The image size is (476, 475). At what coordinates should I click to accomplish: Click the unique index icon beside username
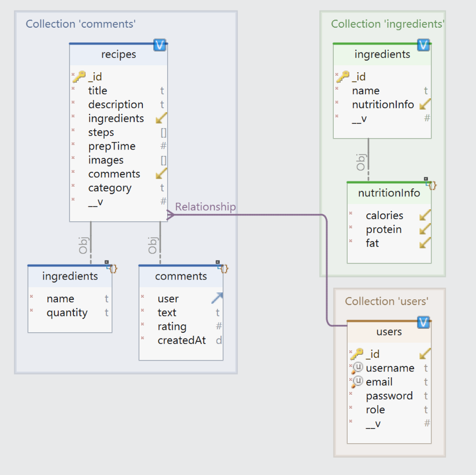click(x=358, y=368)
